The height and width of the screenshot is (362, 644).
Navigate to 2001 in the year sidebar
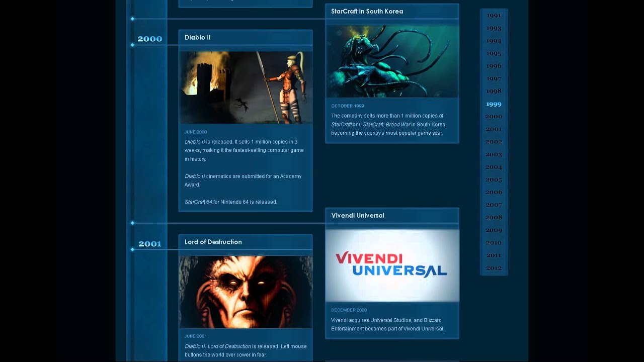pyautogui.click(x=494, y=129)
